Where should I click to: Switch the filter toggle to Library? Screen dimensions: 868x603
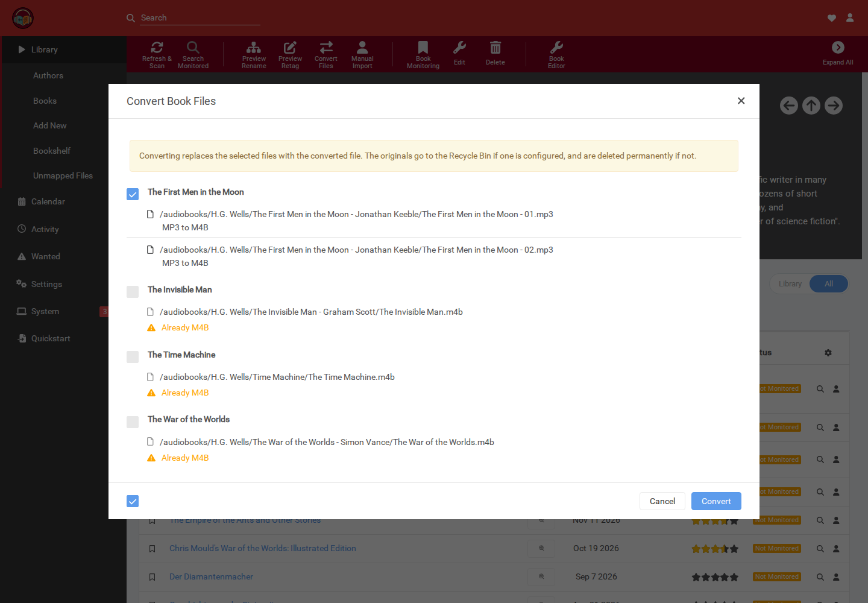click(x=790, y=284)
